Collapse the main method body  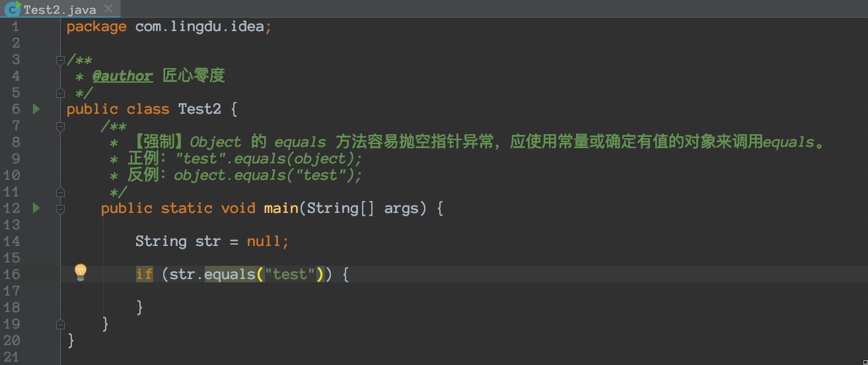coord(61,209)
